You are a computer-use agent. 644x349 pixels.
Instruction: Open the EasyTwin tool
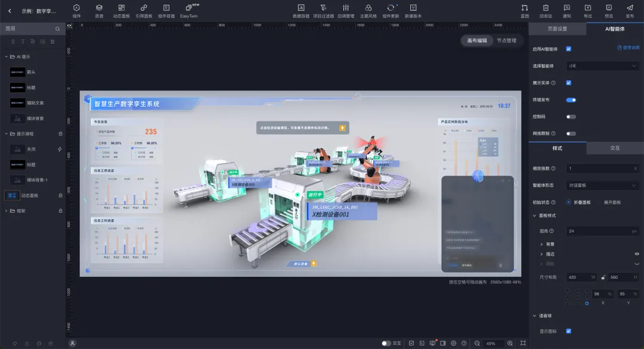189,10
